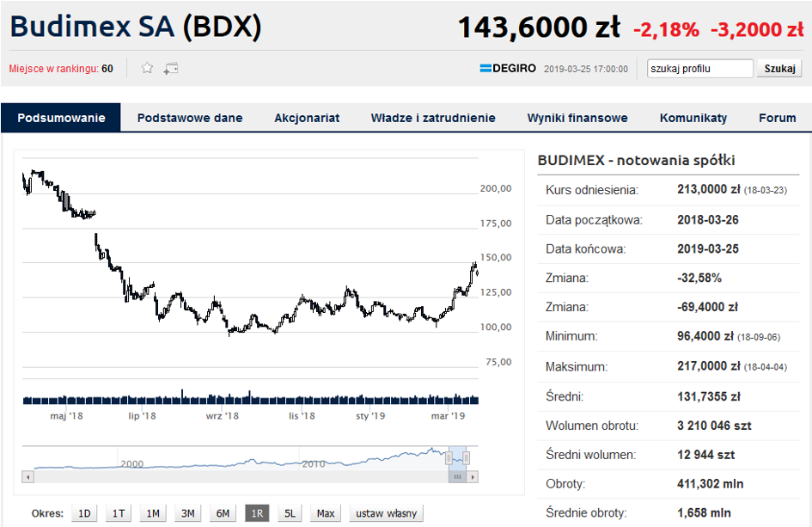The image size is (812, 527).
Task: Open the Komunikaty tab
Action: 693,118
